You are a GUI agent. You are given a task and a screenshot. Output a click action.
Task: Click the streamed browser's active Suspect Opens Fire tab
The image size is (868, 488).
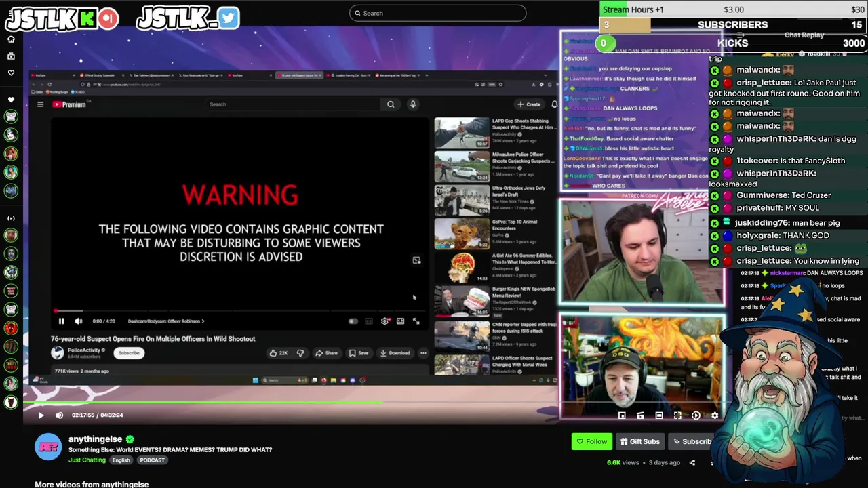[300, 75]
